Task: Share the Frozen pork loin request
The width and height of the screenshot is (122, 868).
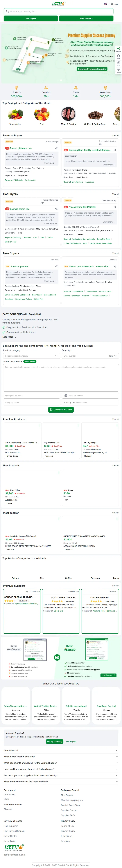Action: [x=115, y=266]
